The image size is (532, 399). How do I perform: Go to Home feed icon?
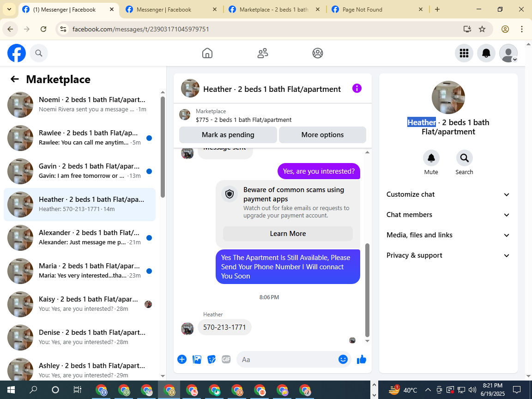click(207, 53)
